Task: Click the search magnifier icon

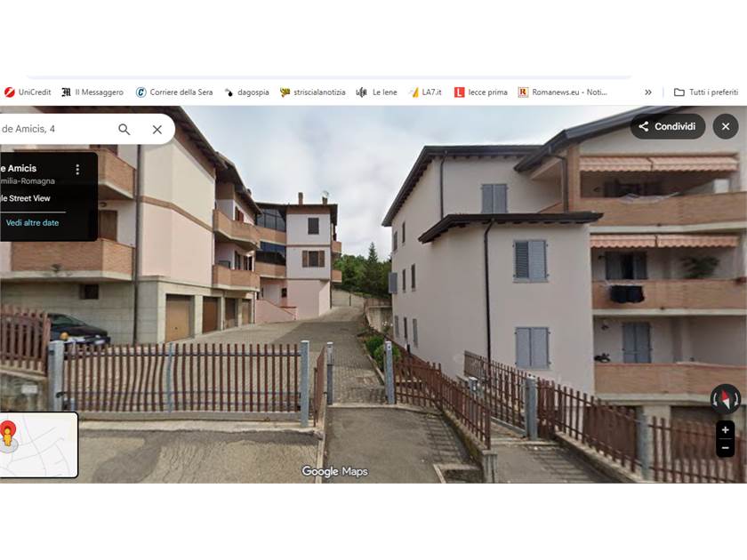Action: pyautogui.click(x=124, y=129)
